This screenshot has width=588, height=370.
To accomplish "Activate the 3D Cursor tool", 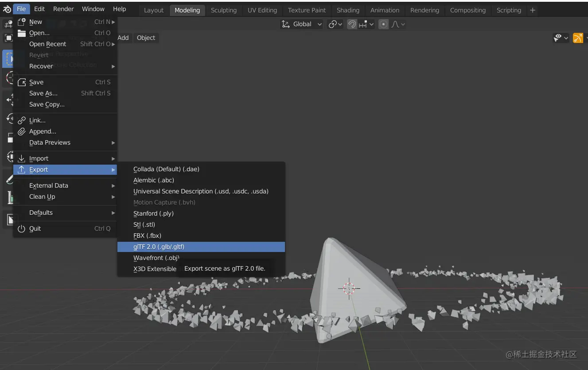I will 8,78.
